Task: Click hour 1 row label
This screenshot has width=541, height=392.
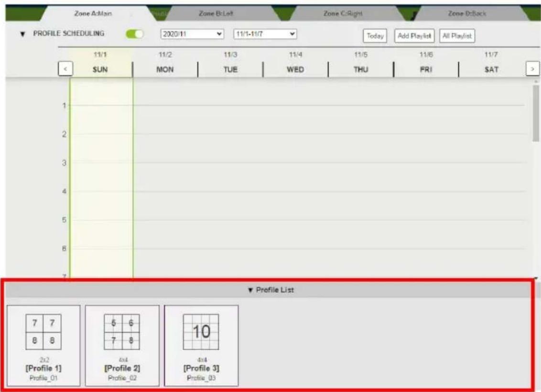Action: tap(64, 106)
